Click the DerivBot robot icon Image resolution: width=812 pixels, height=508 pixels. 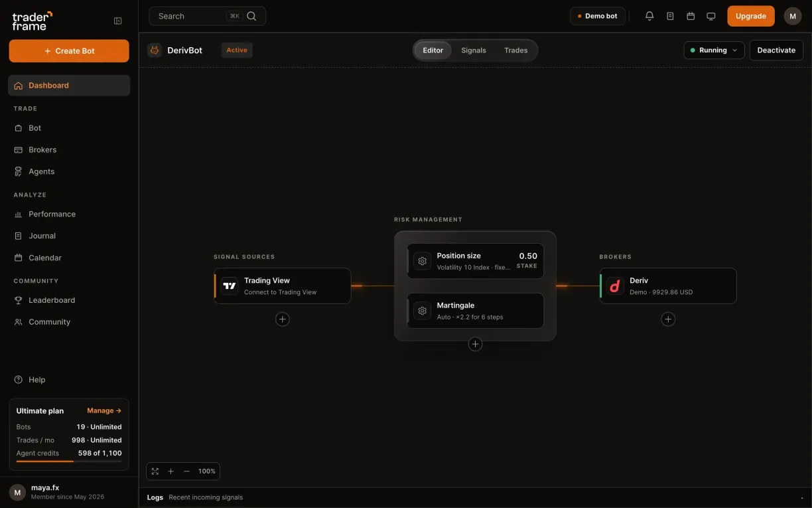click(x=155, y=50)
